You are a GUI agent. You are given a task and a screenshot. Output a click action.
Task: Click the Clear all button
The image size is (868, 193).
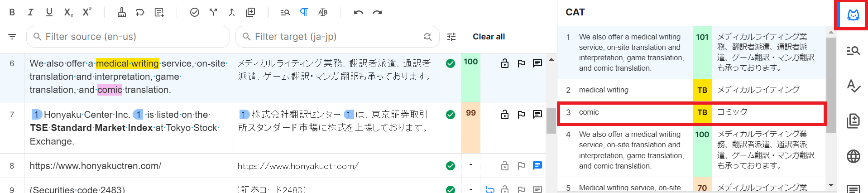(489, 37)
